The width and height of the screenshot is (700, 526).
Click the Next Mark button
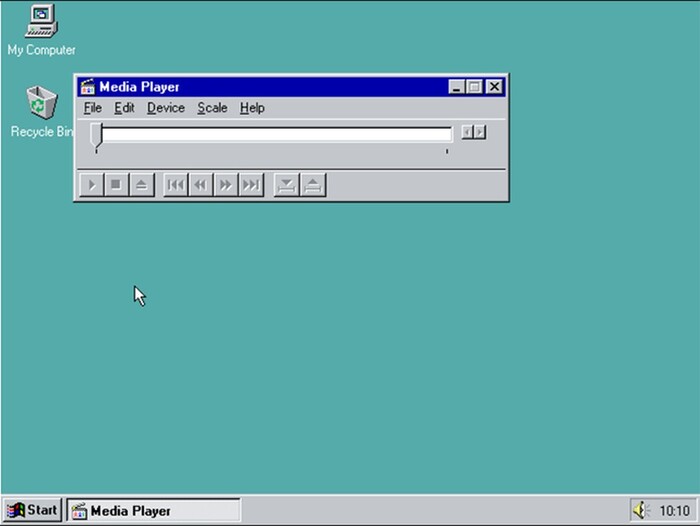(251, 185)
